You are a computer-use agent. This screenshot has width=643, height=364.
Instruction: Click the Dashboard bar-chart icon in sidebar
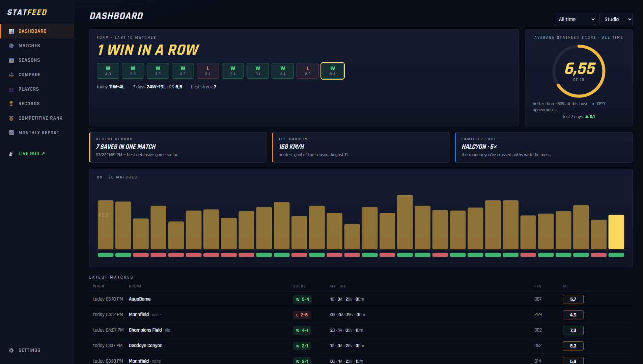click(11, 31)
